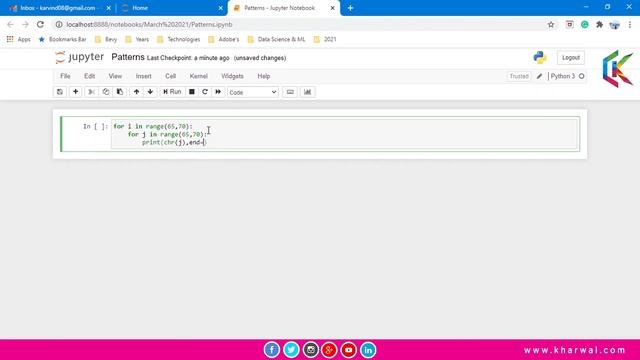The image size is (640, 360).
Task: Click the Trusted notebook indicator
Action: coord(519,76)
